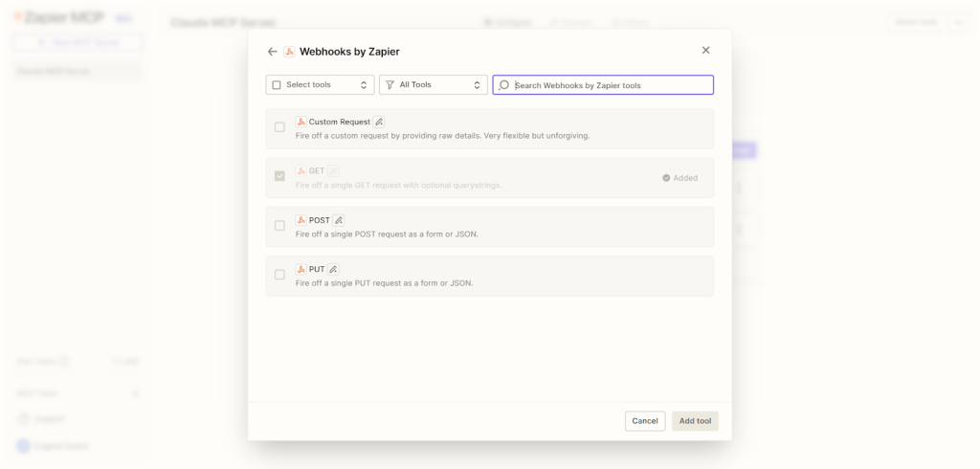The image size is (980, 469).
Task: Check the Custom Request tool checkbox
Action: 279,127
